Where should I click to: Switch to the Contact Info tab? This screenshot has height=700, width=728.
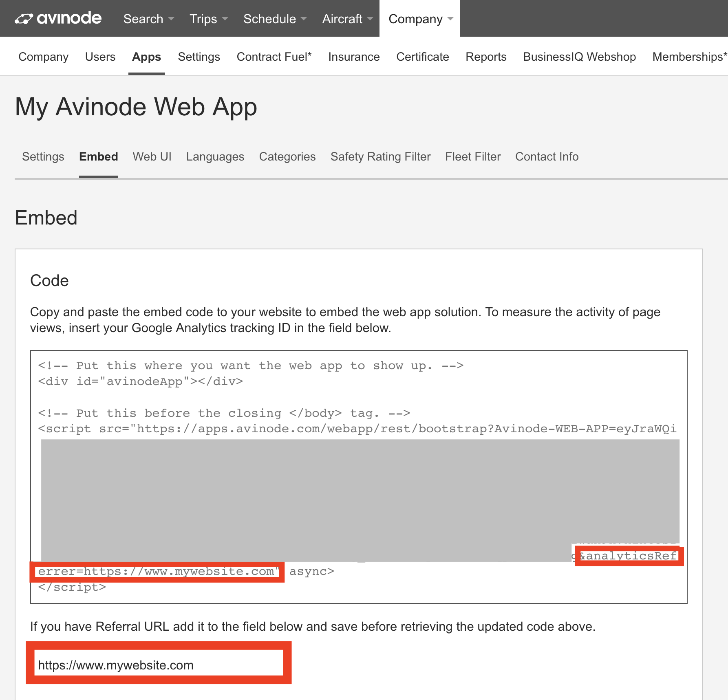point(547,156)
